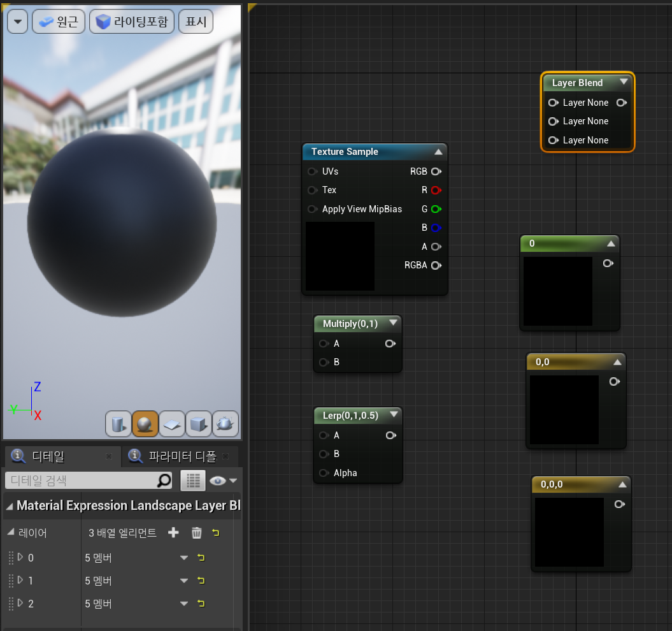This screenshot has height=631, width=672.
Task: Collapse the 레이어 array property
Action: [11, 532]
